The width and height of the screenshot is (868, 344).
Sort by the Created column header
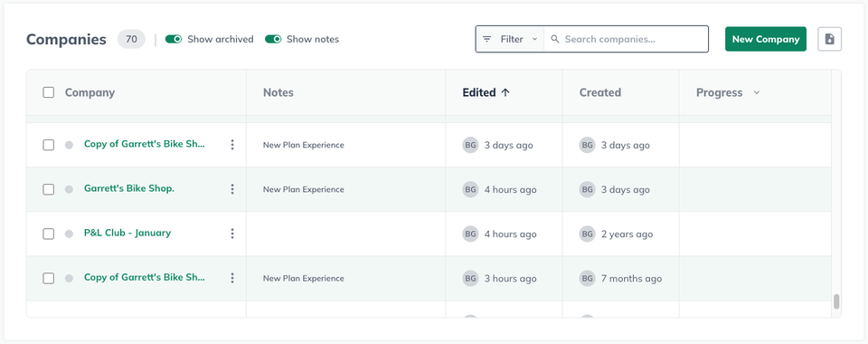[600, 92]
